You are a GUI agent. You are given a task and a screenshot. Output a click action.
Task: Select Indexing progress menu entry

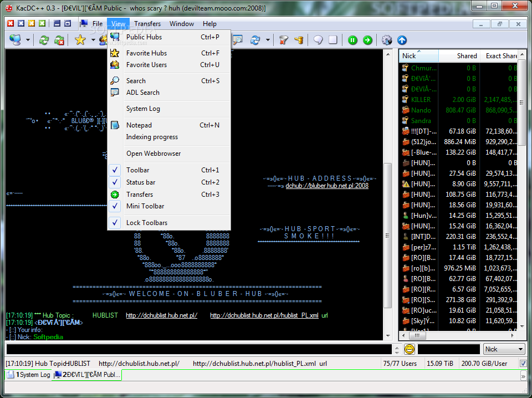[x=169, y=137]
